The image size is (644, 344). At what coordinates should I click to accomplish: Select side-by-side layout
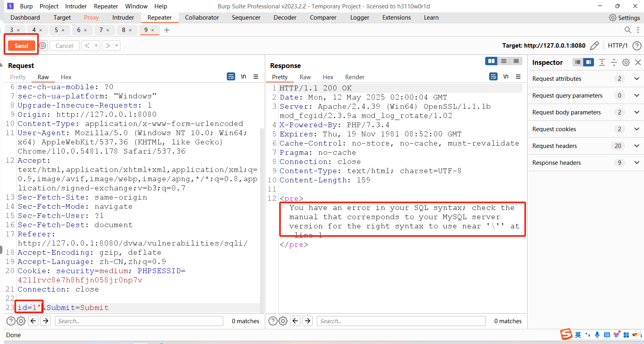[x=491, y=61]
